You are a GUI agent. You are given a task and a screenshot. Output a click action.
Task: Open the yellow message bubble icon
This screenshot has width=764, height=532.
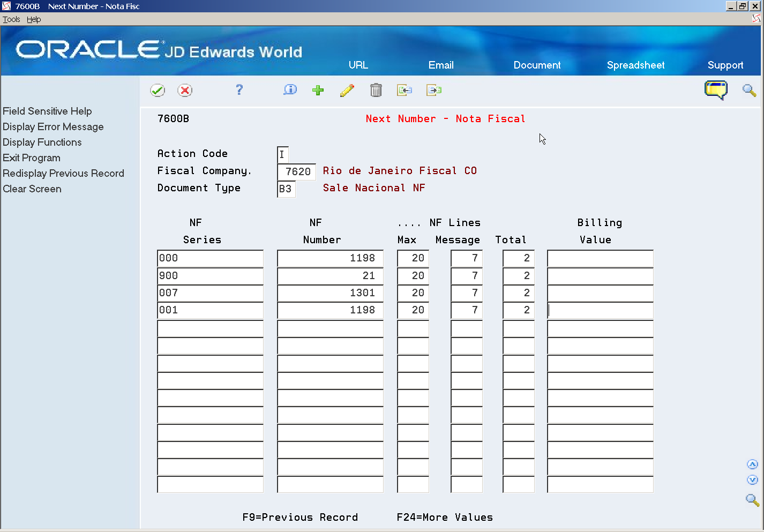point(716,90)
